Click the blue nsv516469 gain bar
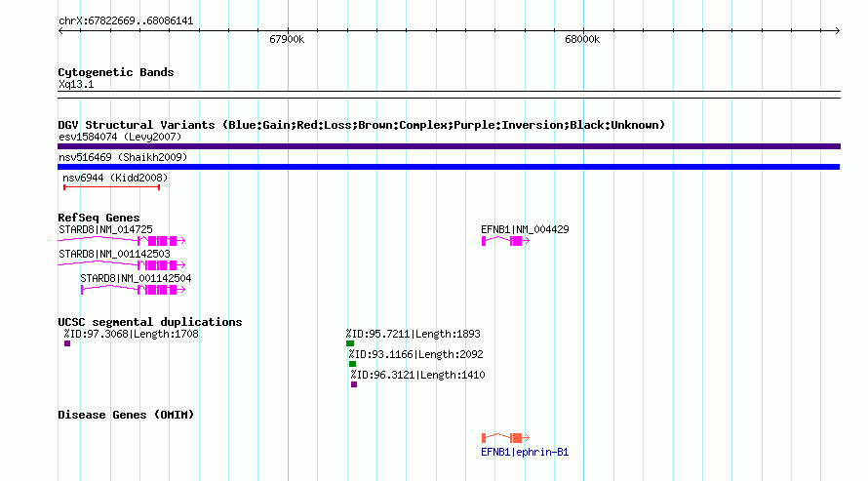The width and height of the screenshot is (868, 481). point(449,167)
